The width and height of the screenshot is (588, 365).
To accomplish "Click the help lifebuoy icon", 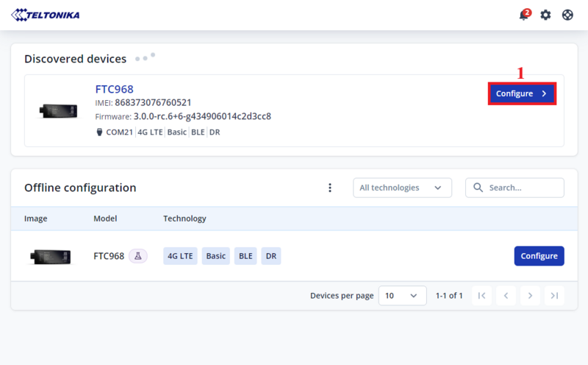I will (567, 15).
